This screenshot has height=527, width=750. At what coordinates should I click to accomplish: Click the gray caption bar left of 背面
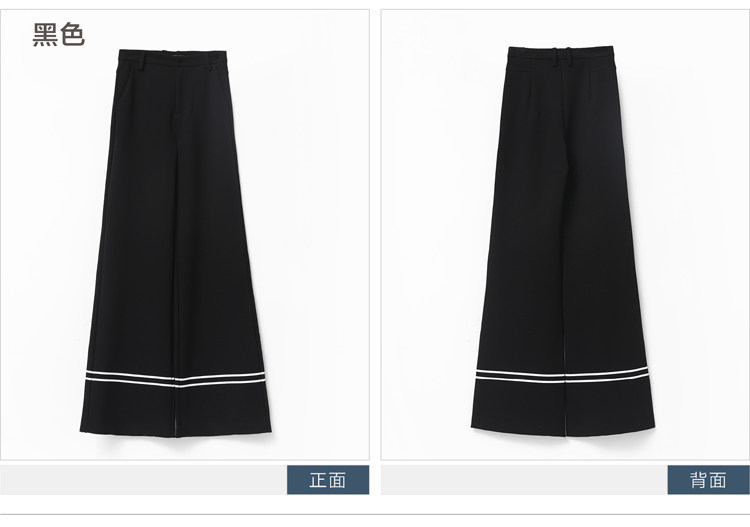coord(524,480)
